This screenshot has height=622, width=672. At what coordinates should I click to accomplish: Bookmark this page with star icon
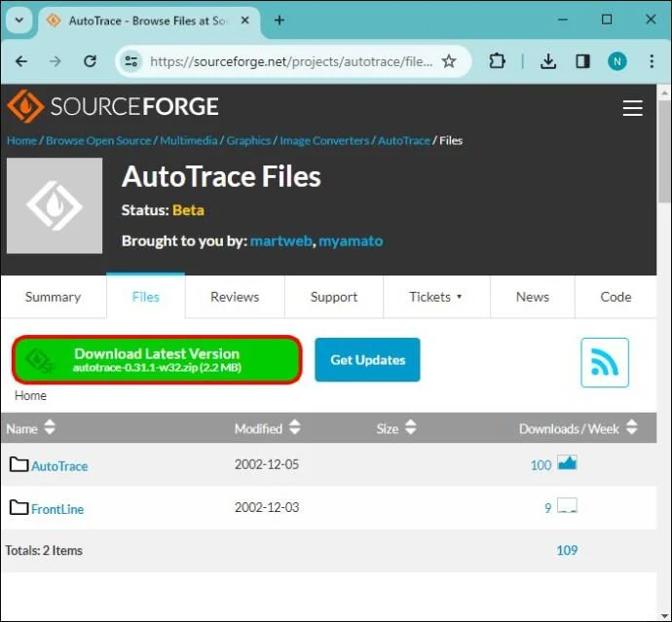(449, 61)
